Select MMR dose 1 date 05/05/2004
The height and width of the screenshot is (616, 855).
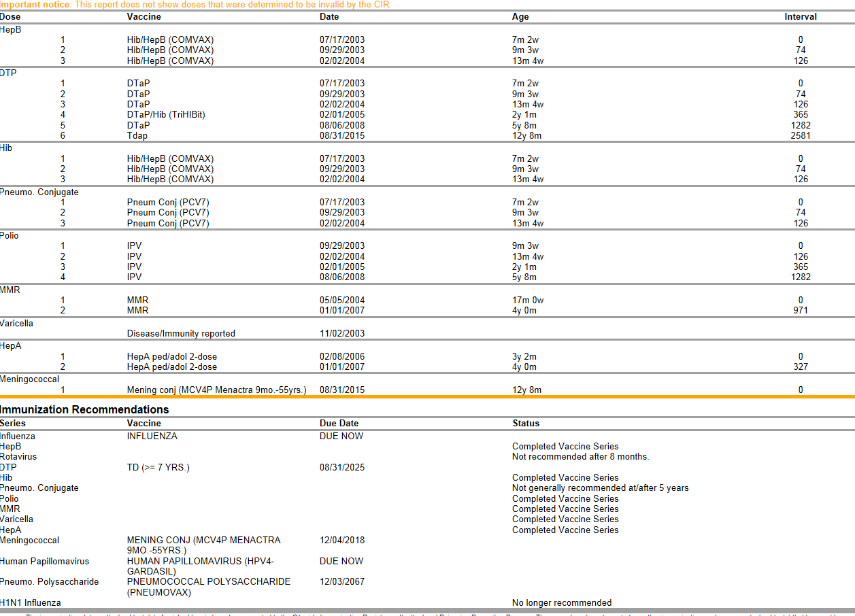[342, 301]
